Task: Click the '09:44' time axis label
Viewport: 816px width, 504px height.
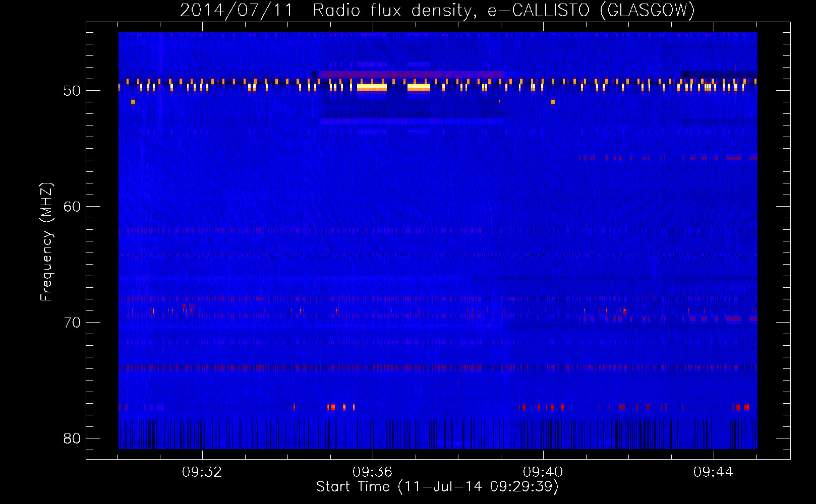Action: click(714, 472)
